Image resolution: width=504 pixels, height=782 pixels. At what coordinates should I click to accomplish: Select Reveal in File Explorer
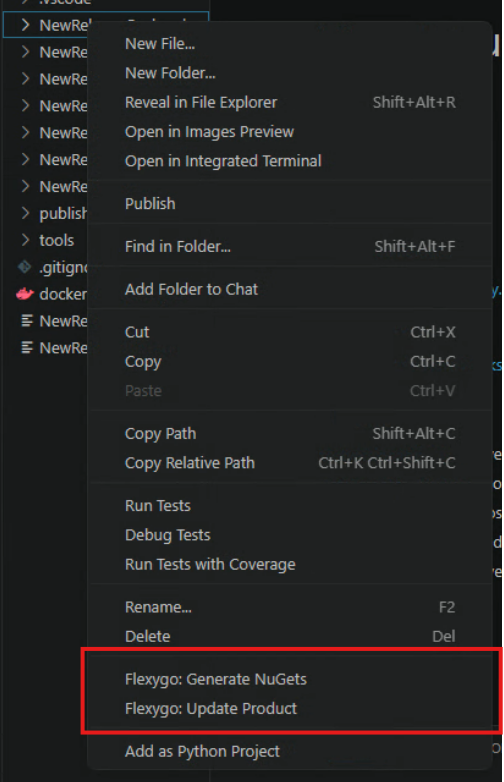(201, 102)
